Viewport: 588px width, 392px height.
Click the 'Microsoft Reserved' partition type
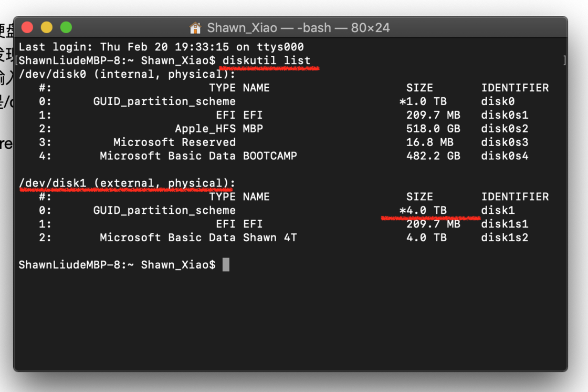click(175, 142)
